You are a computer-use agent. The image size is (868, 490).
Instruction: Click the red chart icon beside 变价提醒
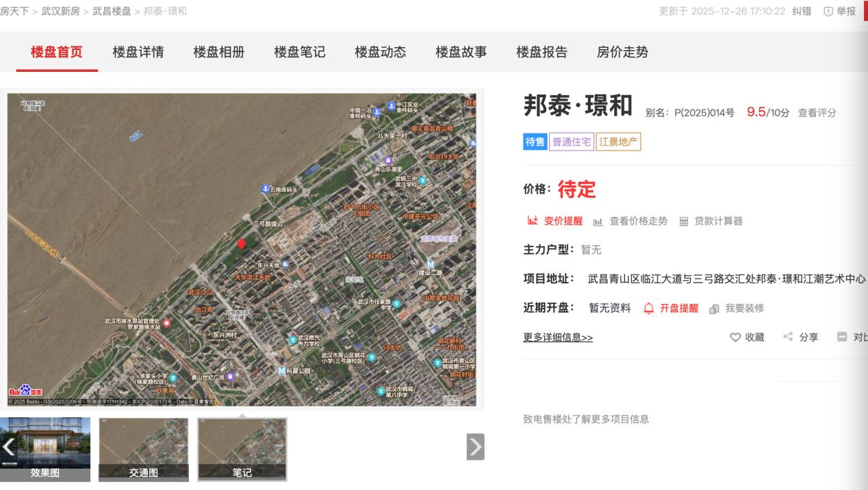click(x=531, y=220)
